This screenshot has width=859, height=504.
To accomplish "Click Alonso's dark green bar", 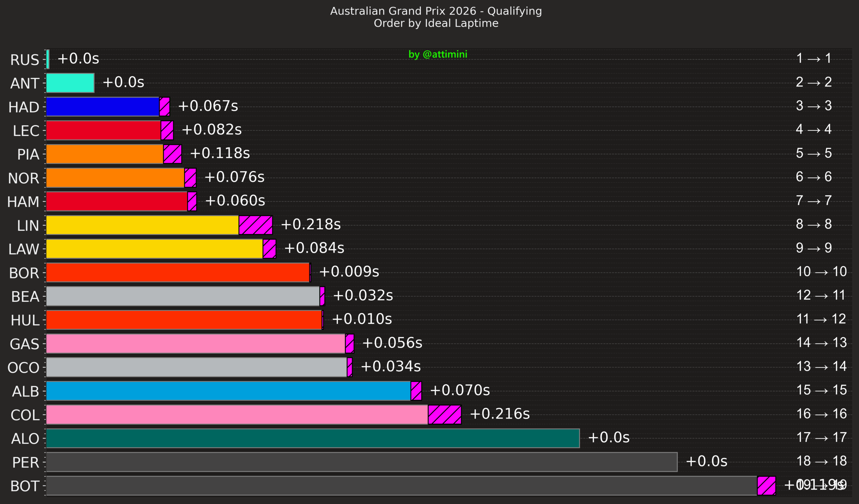I will tap(313, 438).
